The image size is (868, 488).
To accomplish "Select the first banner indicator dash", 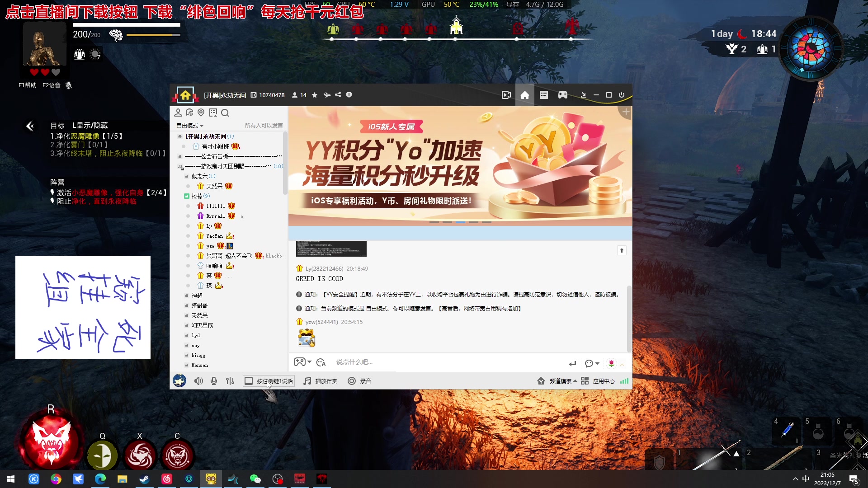I will [434, 222].
